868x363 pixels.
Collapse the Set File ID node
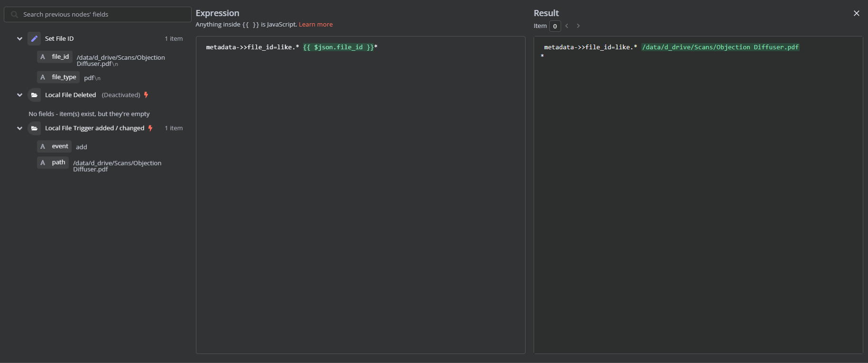click(19, 39)
